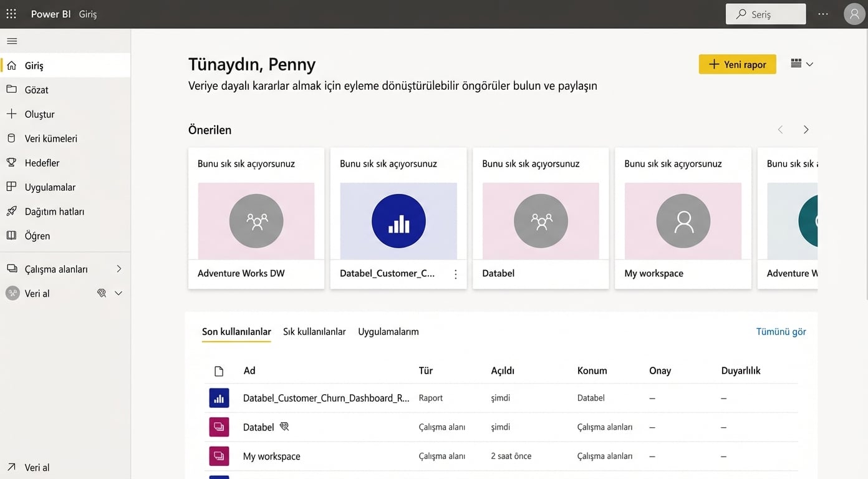Expand the Veri al workspace chevron

coord(118,293)
